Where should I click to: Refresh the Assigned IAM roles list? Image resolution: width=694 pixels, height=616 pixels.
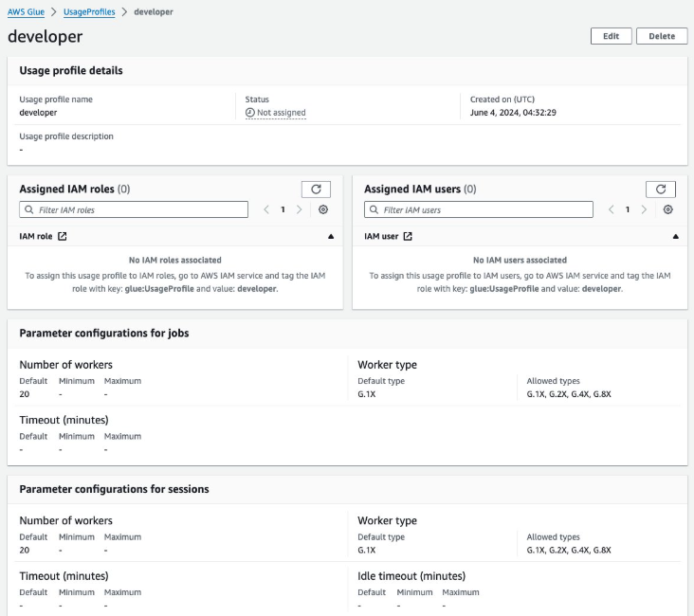tap(316, 190)
